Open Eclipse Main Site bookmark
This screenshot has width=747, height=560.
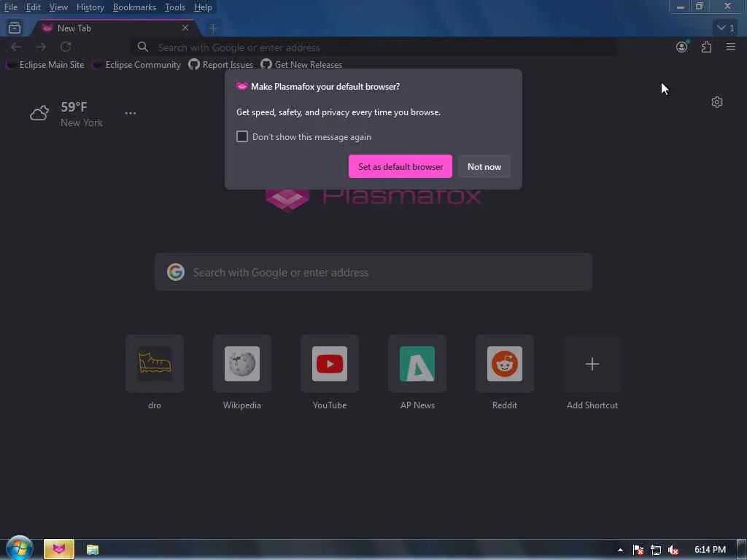[x=46, y=64]
